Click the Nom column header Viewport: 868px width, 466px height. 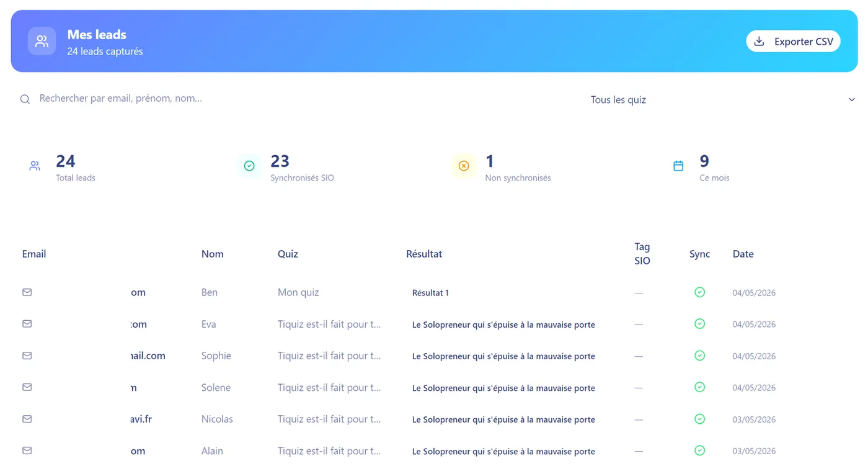tap(213, 254)
